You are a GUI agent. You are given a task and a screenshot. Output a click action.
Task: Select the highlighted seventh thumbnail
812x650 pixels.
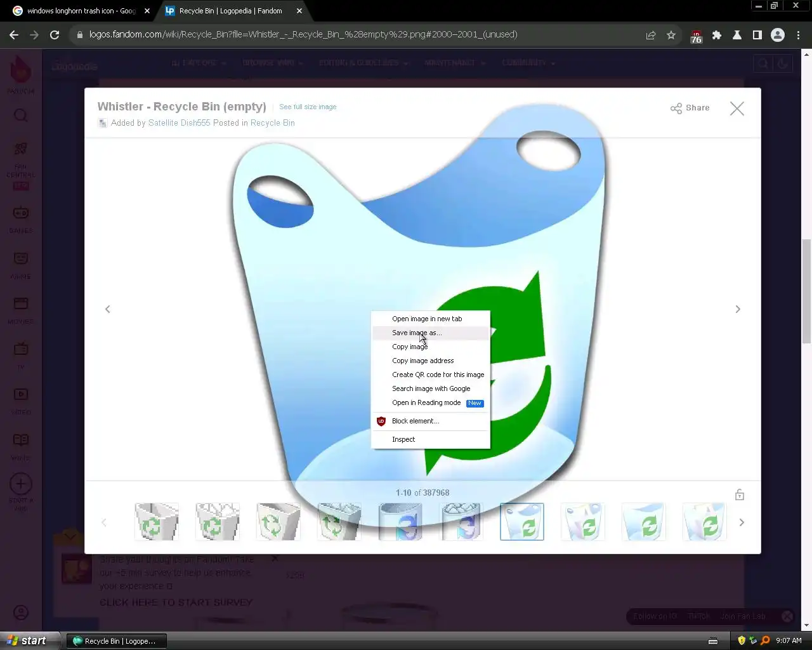(x=522, y=522)
